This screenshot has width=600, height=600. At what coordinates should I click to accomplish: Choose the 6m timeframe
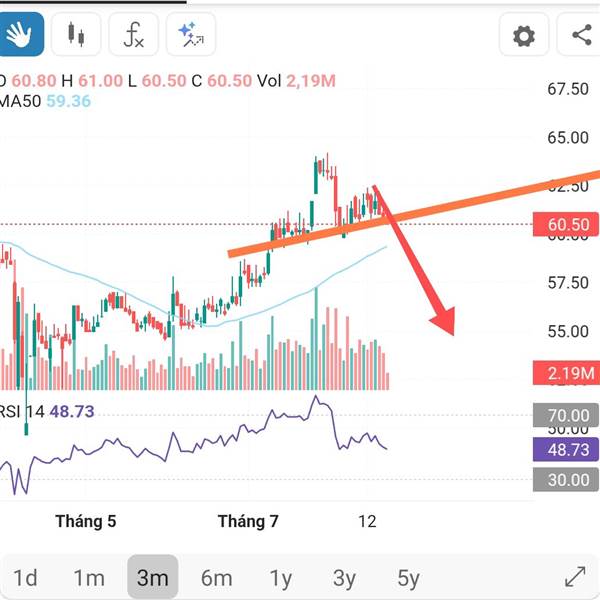click(x=217, y=577)
